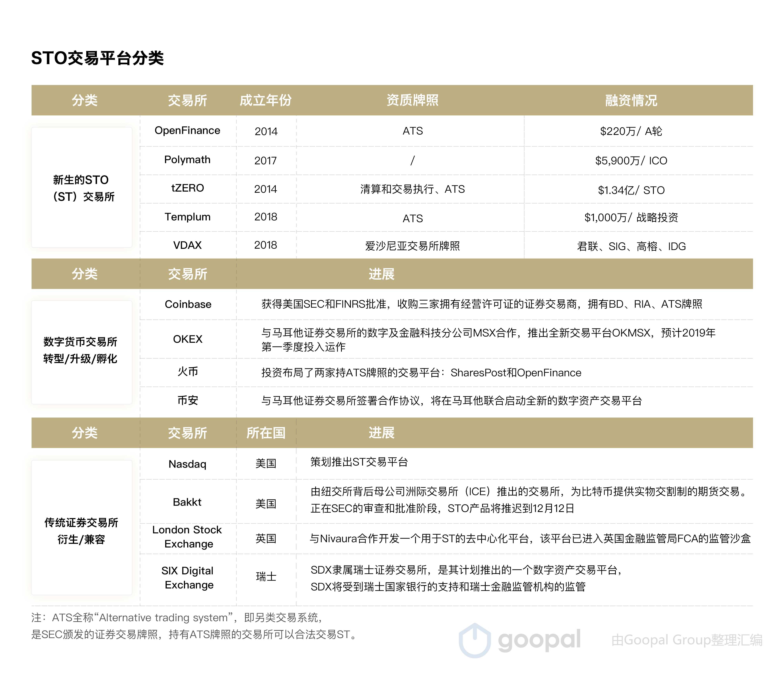Click the 2018 founding year for VDAX

[265, 245]
